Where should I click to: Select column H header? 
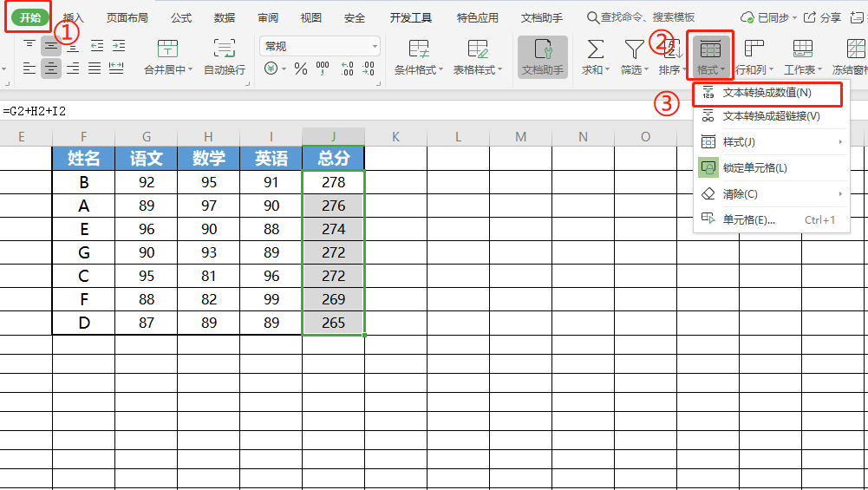pos(208,136)
